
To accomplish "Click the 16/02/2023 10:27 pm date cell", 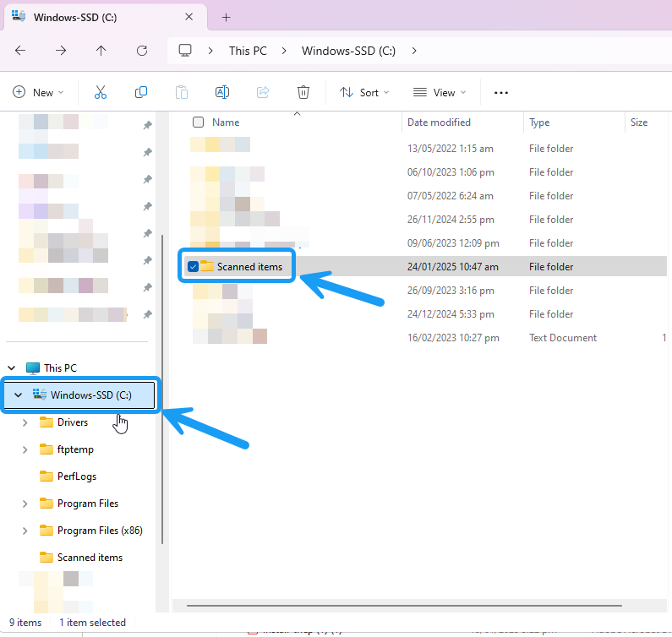I will click(453, 338).
